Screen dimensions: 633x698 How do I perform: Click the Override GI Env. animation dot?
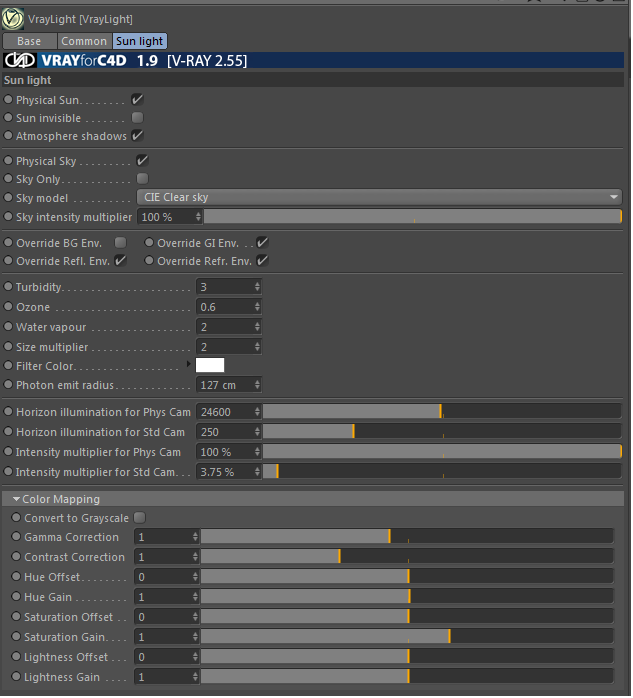(149, 242)
